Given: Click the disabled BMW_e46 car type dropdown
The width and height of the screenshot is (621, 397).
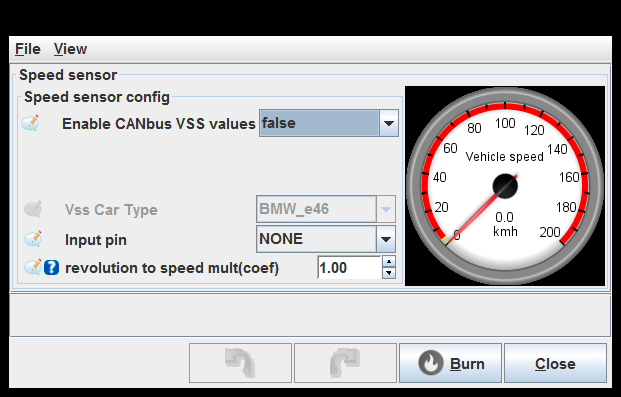Looking at the screenshot, I should (326, 209).
